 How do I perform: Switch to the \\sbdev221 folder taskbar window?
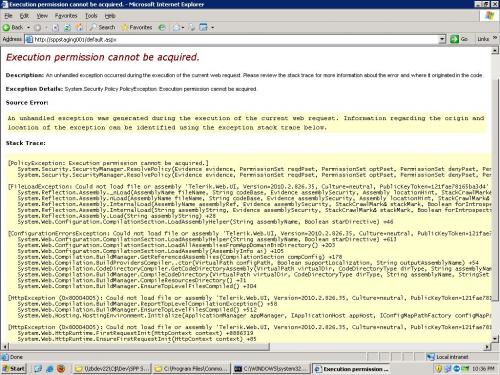(x=112, y=369)
